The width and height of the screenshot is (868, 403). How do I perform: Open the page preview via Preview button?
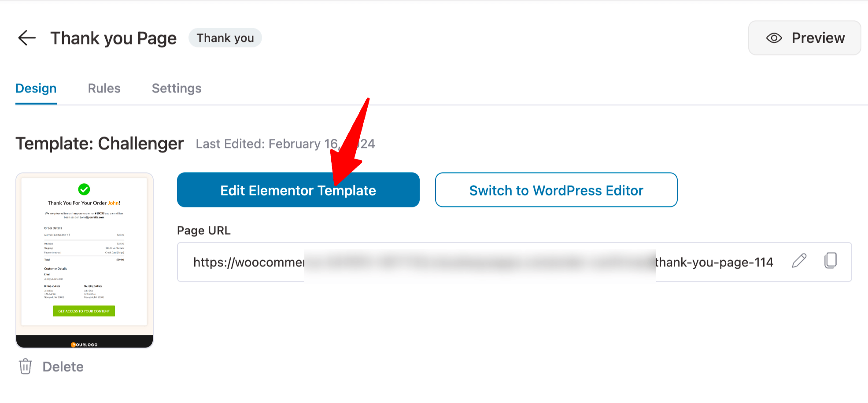click(804, 38)
